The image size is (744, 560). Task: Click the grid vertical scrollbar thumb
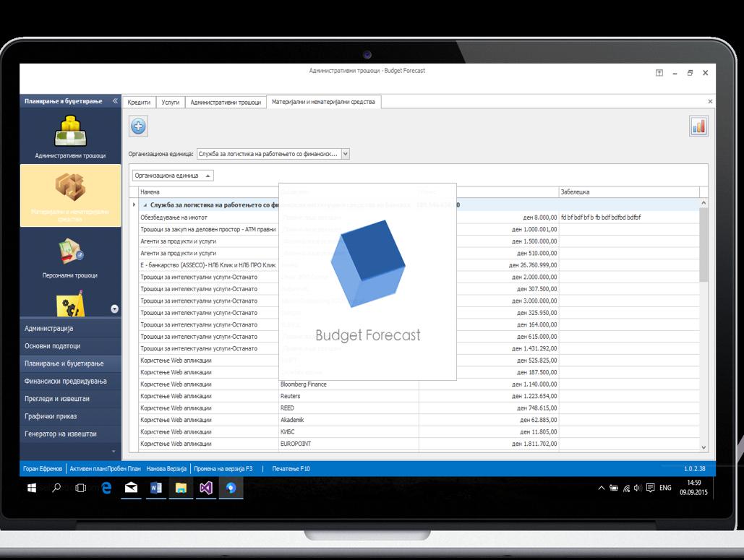coord(704,245)
